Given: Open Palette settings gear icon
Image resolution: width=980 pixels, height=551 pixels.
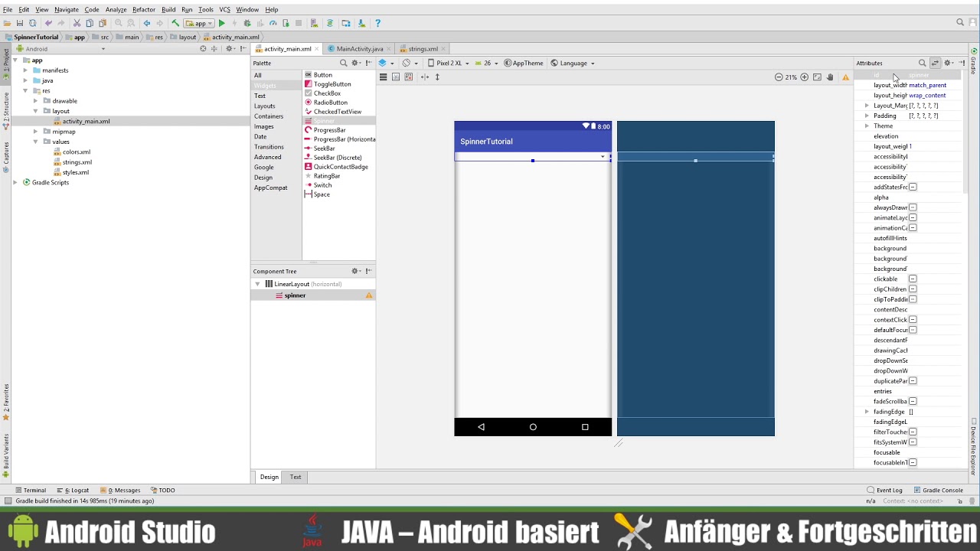Looking at the screenshot, I should click(355, 63).
